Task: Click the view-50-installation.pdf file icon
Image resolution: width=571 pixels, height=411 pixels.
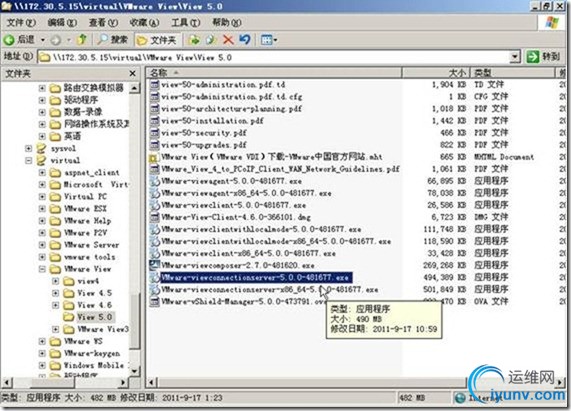Action: coord(155,120)
